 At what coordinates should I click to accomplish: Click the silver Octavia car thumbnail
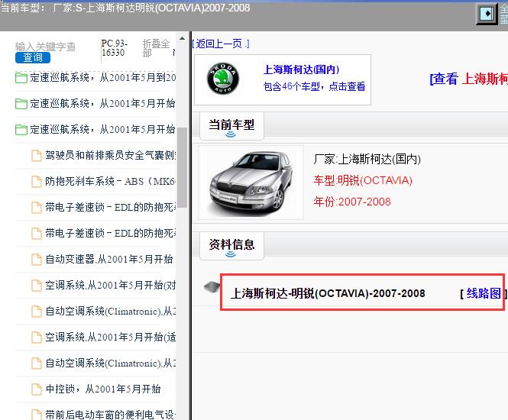251,183
